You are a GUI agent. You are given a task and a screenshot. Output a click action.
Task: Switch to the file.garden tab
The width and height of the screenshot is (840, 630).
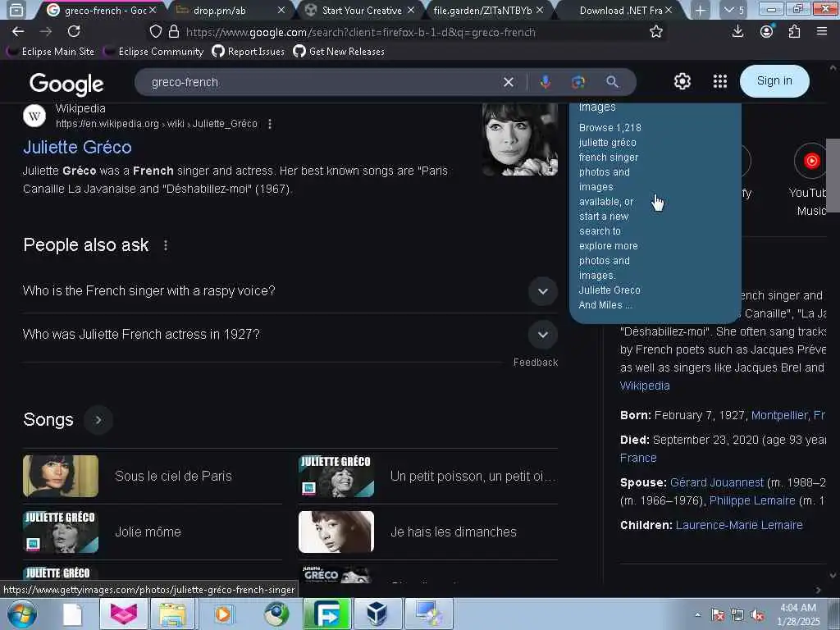coord(482,10)
